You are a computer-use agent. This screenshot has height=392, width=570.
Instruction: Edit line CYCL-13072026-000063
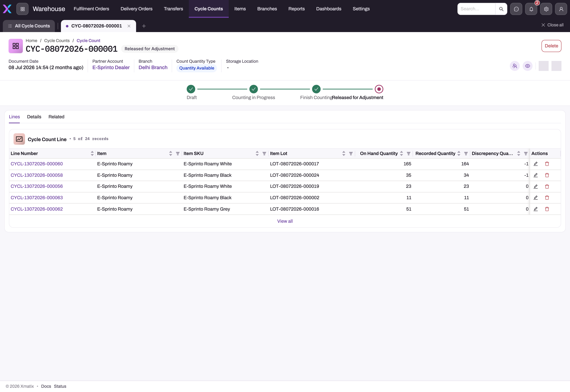point(535,198)
